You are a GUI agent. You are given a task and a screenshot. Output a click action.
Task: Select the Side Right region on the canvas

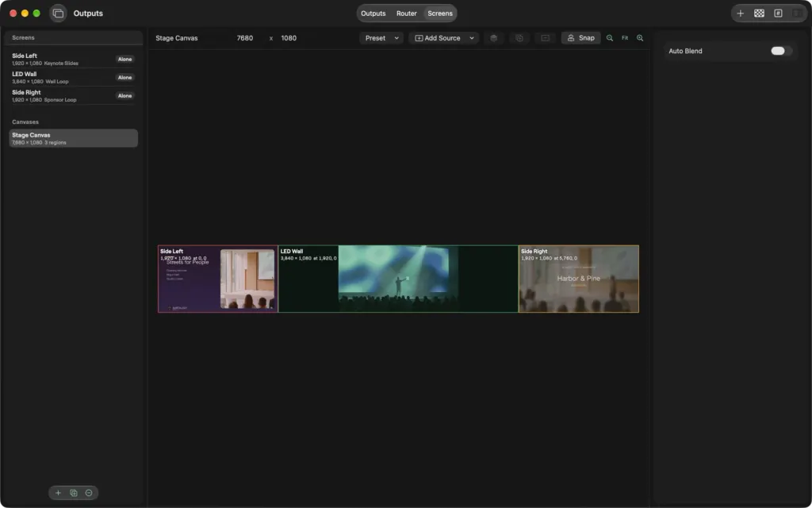(579, 279)
